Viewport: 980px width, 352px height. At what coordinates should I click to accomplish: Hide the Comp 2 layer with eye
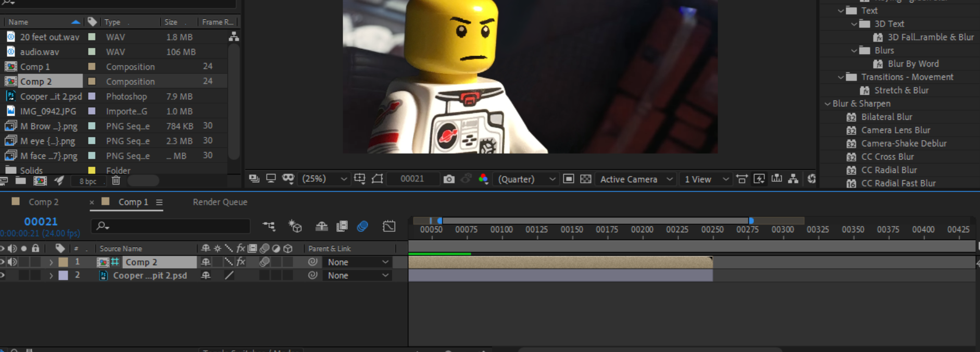pos(2,262)
